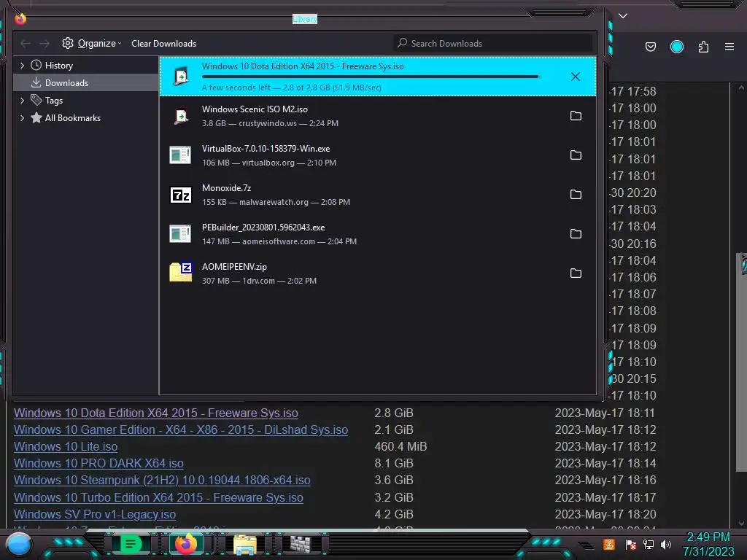Open Windows SV Pro v1-Legacy.iso link
The height and width of the screenshot is (560, 747).
[95, 514]
